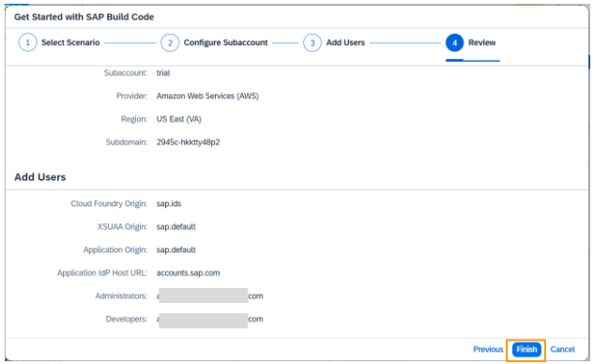Image resolution: width=594 pixels, height=364 pixels.
Task: Click the 'Get Started with SAP Build Code' title
Action: 84,17
